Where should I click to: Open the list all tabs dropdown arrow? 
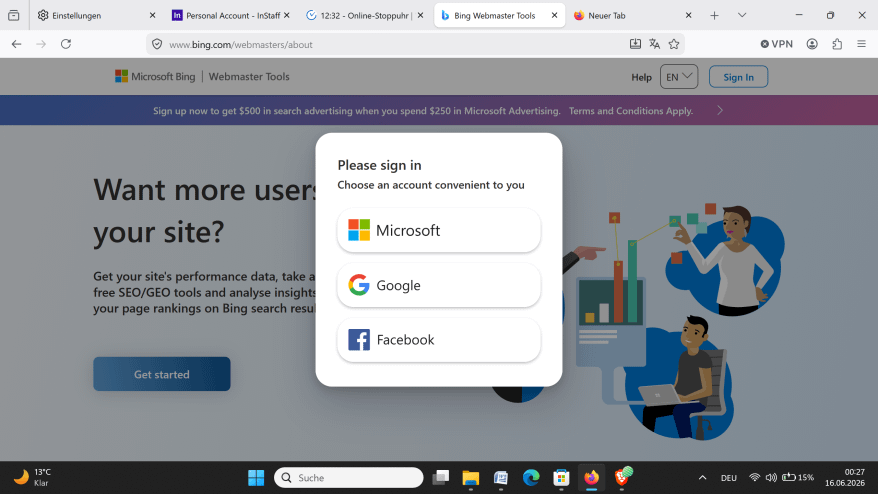coord(742,16)
